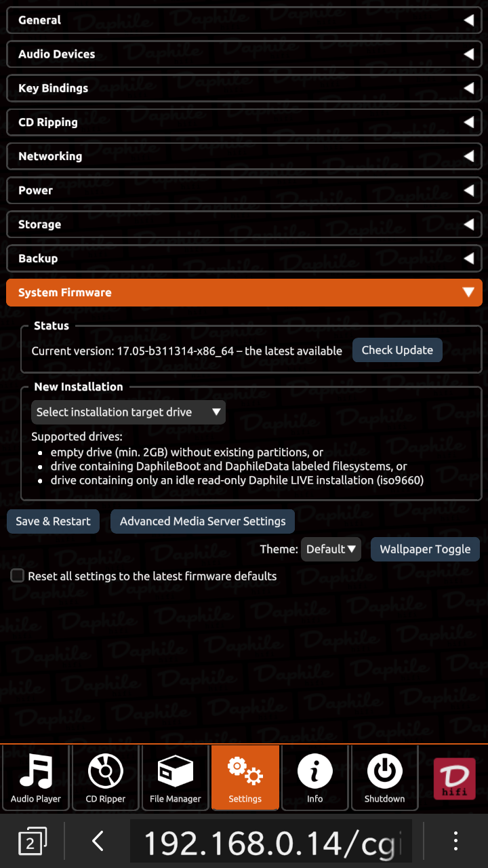488x868 pixels.
Task: Click the Daphile hifi logo
Action: coord(454,778)
